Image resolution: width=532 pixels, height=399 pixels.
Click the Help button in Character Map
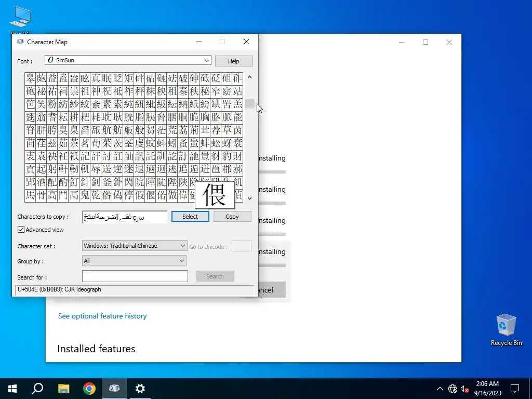[x=234, y=61]
